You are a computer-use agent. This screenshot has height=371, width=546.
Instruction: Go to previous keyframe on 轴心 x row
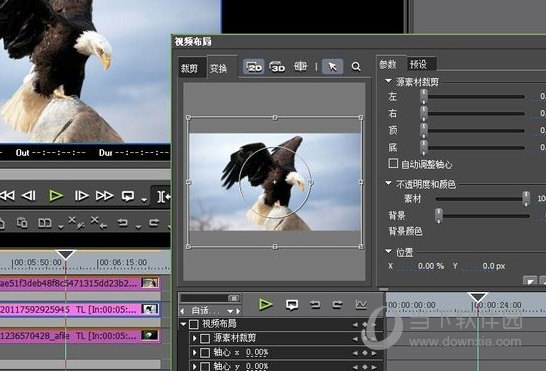[355, 353]
